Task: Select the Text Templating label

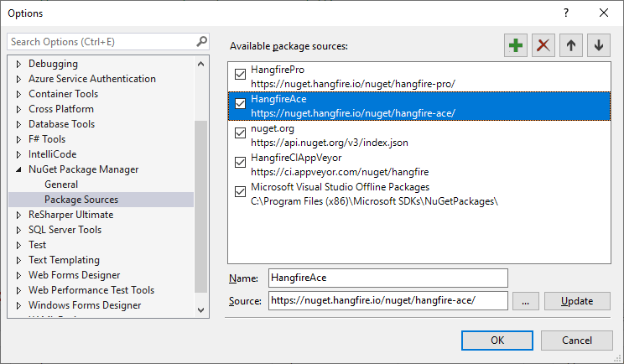Action: pos(64,260)
